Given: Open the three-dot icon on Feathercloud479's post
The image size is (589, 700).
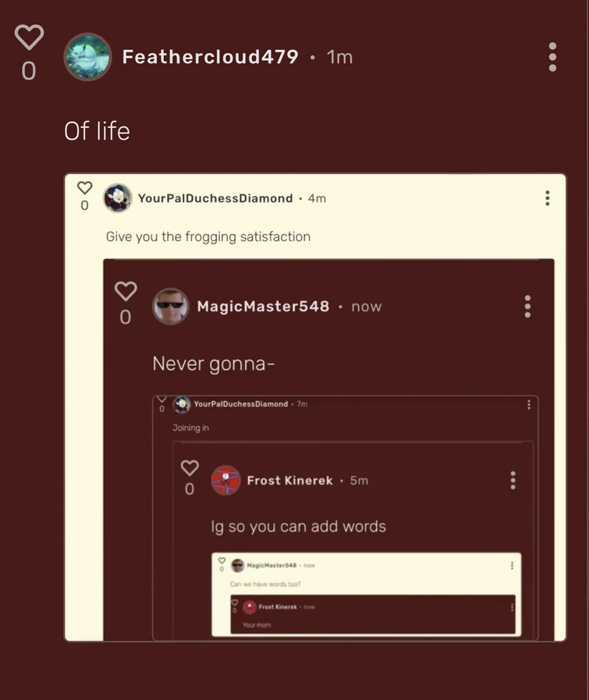Looking at the screenshot, I should coord(552,56).
